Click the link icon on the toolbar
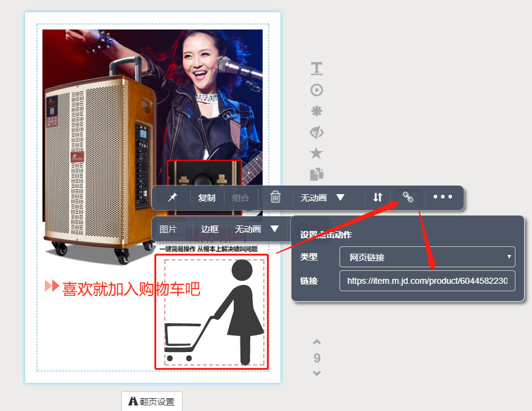 point(408,197)
